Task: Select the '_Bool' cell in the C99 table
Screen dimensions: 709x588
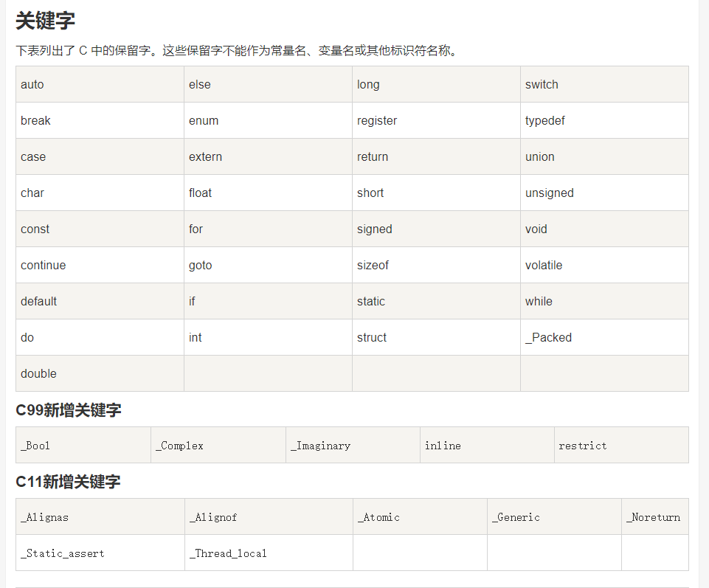Action: tap(35, 446)
